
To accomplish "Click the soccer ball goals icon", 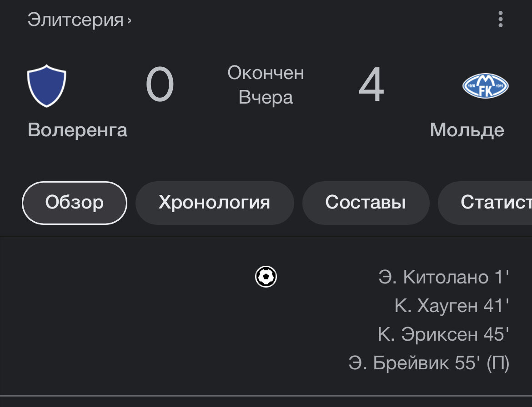I will (x=266, y=277).
